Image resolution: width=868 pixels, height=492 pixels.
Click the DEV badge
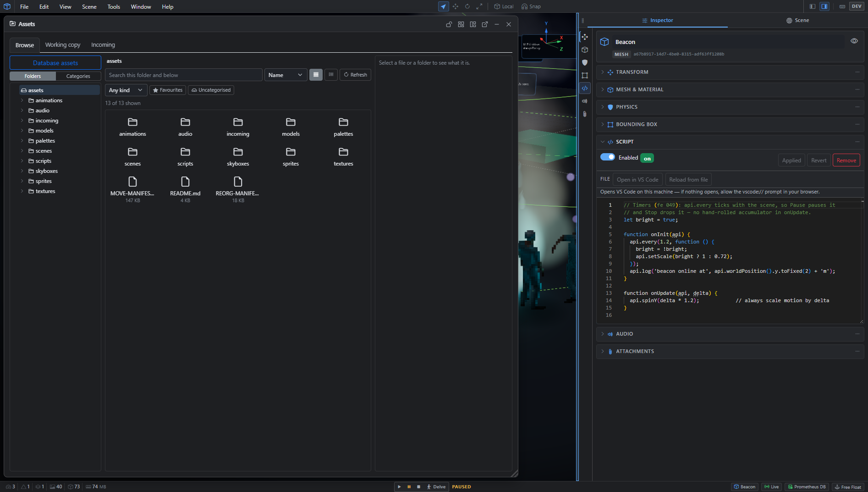point(857,6)
